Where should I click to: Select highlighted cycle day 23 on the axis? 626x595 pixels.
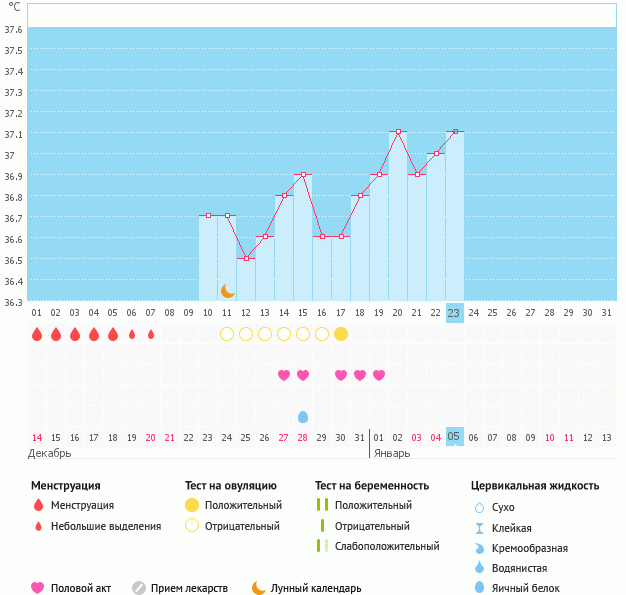pyautogui.click(x=454, y=313)
